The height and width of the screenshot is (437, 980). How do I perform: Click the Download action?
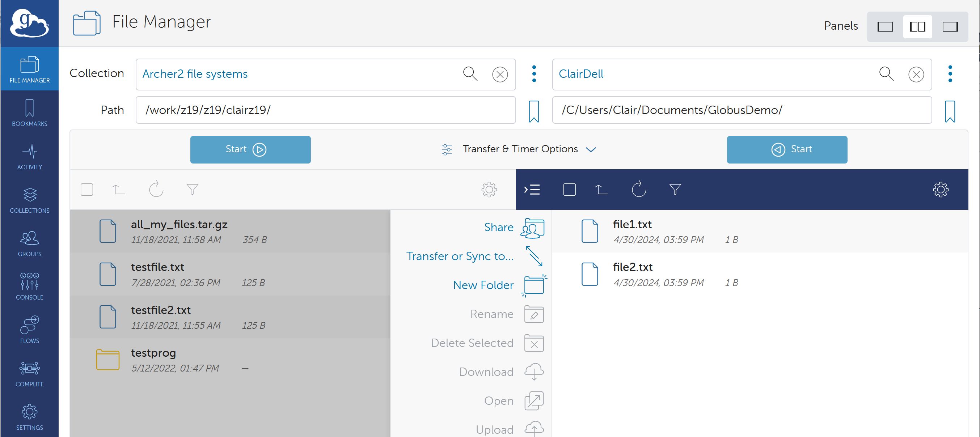pos(502,372)
